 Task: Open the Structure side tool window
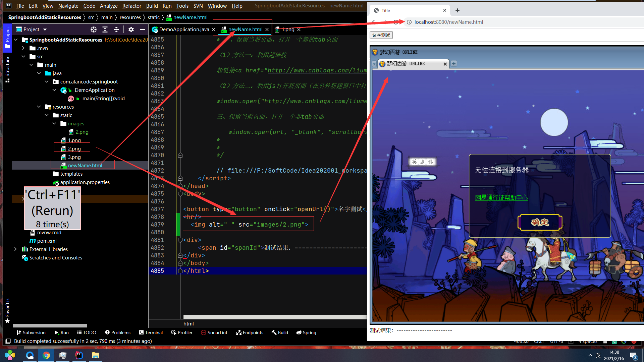coord(7,70)
